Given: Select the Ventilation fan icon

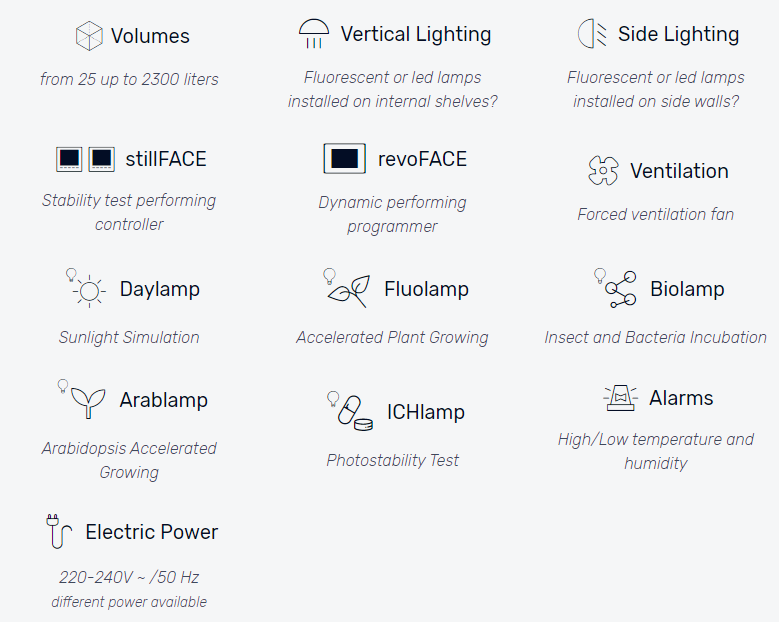Looking at the screenshot, I should [x=603, y=170].
